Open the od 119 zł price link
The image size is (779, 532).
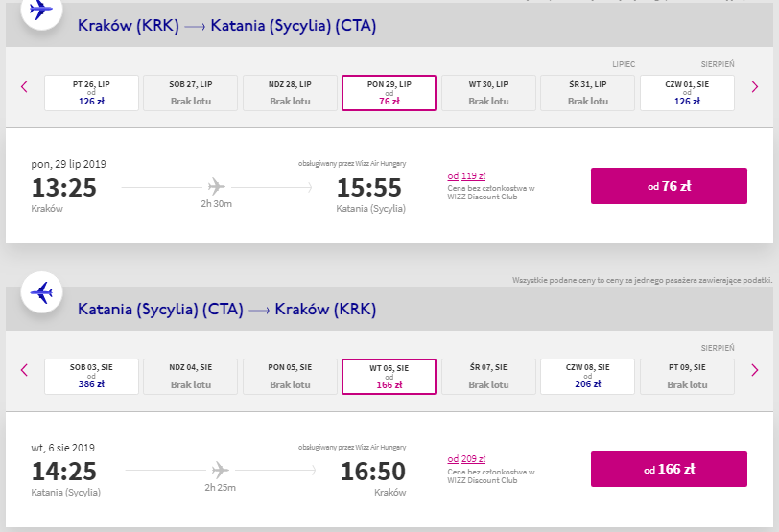(x=466, y=175)
